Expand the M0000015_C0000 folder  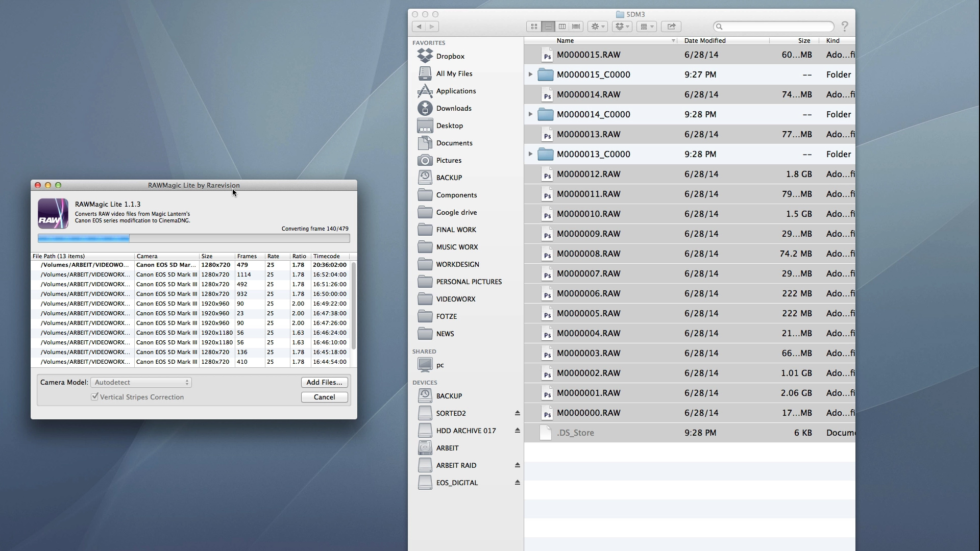tap(530, 74)
